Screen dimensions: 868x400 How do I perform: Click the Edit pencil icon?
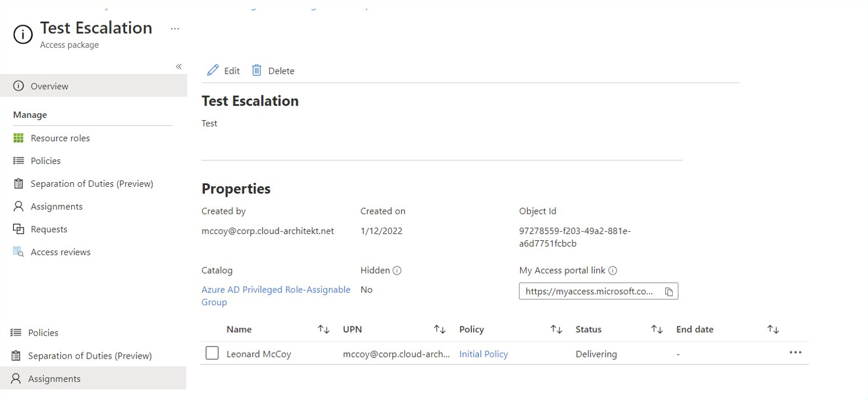[213, 70]
